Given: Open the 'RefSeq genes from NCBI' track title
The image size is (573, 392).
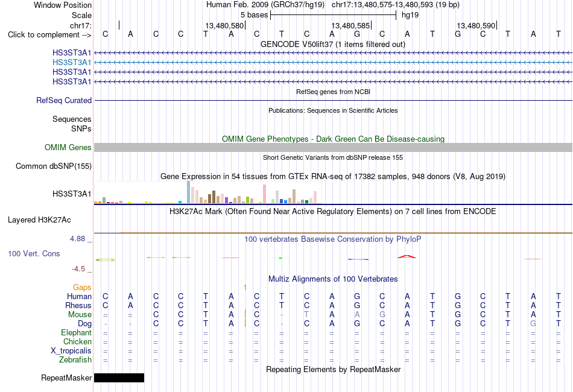Looking at the screenshot, I should [x=333, y=92].
